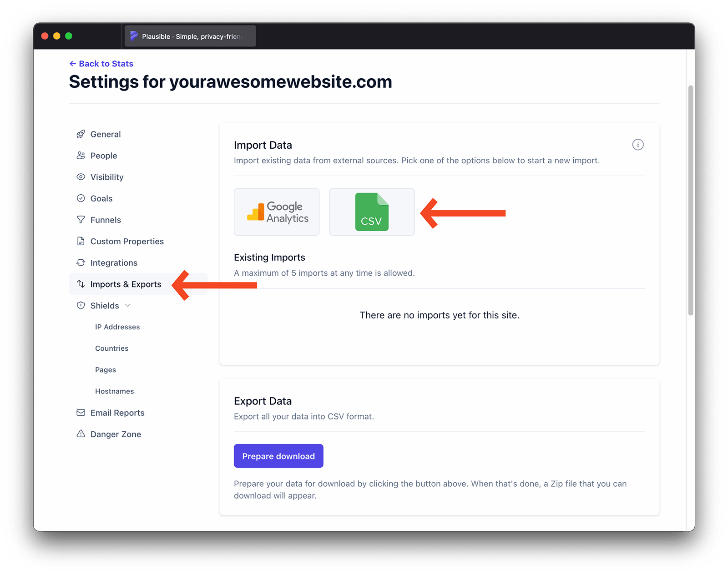Click the Funnels filter icon
This screenshot has width=728, height=575.
[x=81, y=219]
